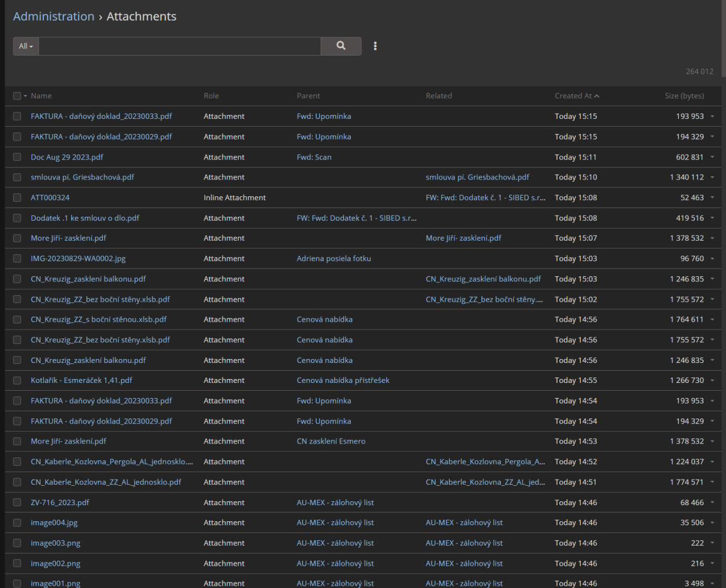
Task: Open the Related link smlouva pí. Griesbachová.pdf
Action: (x=478, y=177)
